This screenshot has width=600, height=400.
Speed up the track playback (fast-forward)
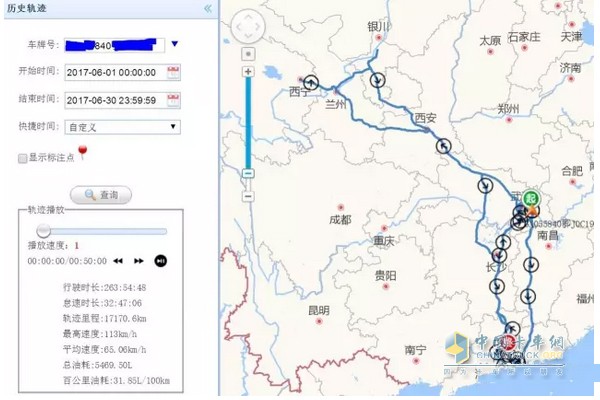[139, 261]
